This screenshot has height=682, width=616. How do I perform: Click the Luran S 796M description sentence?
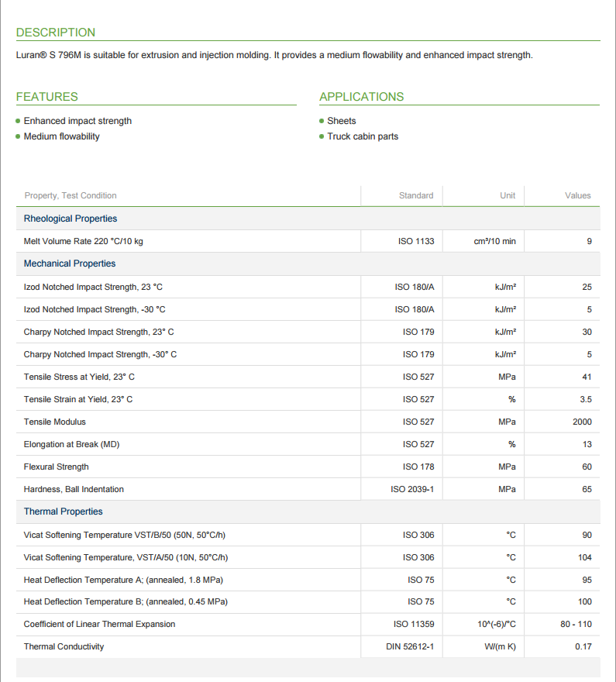[274, 55]
